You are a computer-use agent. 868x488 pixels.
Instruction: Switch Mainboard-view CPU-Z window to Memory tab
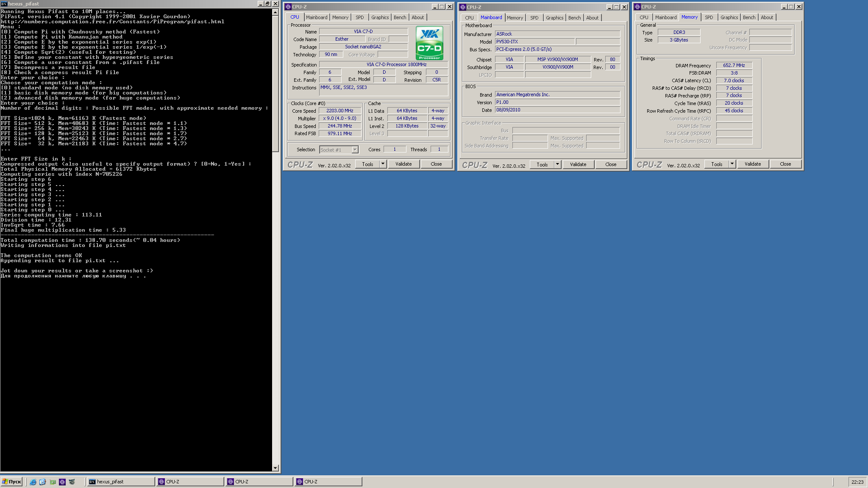(515, 18)
